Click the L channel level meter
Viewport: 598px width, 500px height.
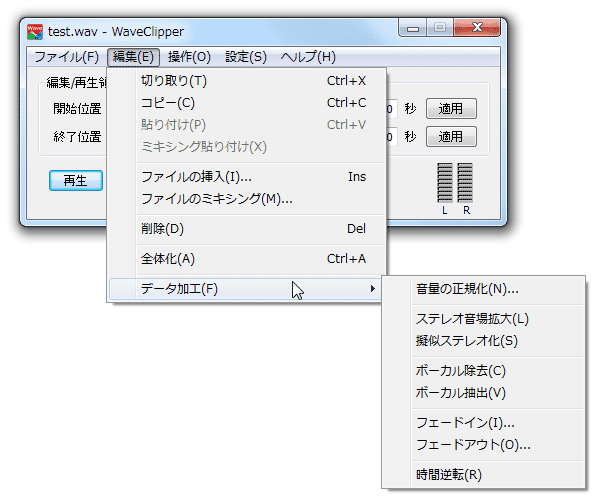(445, 183)
